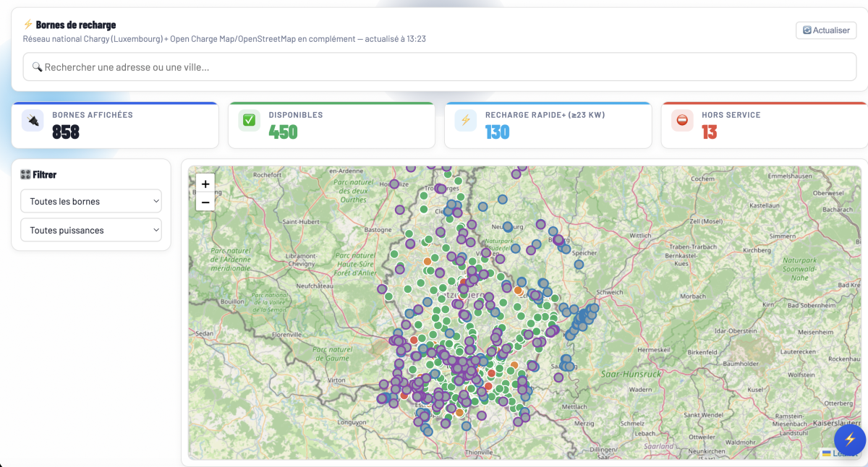Viewport: 868px width, 467px height.
Task: Click the Actualiser refresh button
Action: tap(826, 30)
